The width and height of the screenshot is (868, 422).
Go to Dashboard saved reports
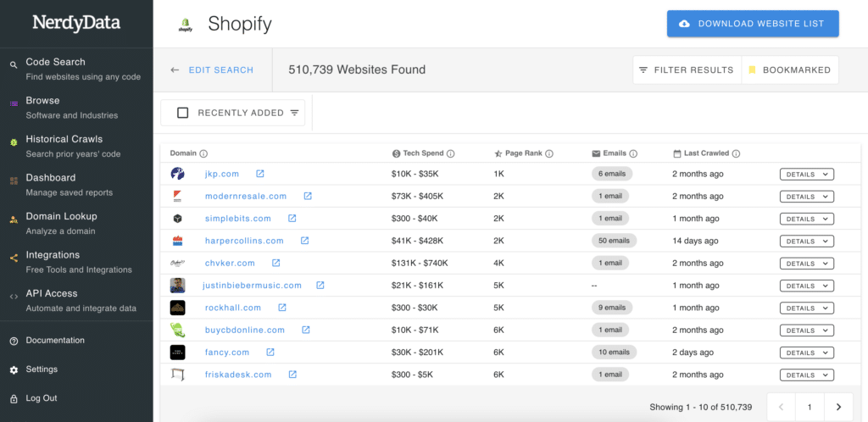pos(76,185)
